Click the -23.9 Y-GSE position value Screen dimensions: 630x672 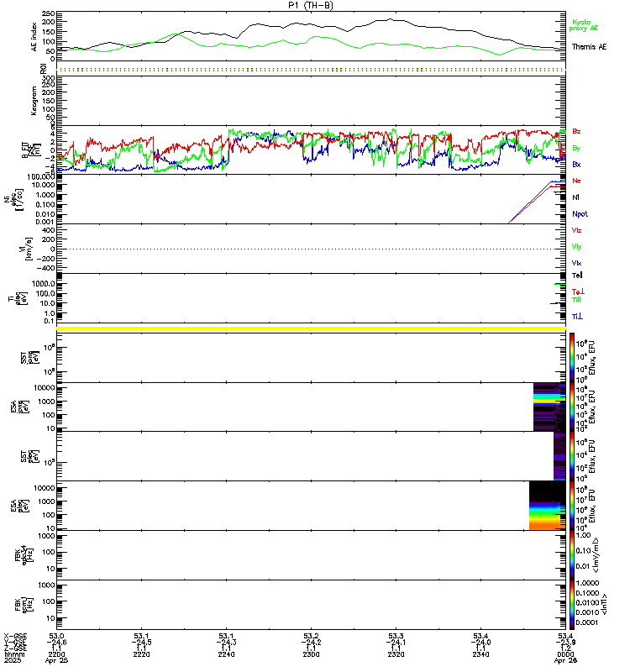pos(565,642)
